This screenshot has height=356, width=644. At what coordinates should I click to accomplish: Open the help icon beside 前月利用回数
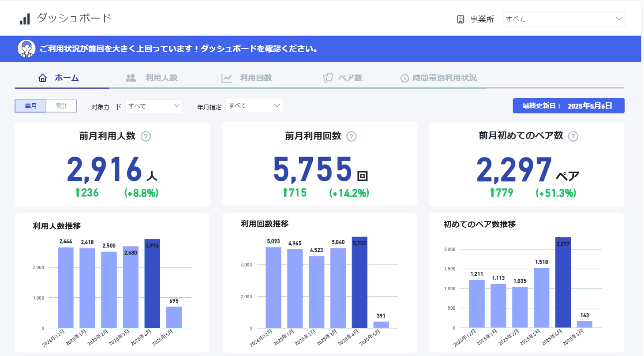pos(351,137)
